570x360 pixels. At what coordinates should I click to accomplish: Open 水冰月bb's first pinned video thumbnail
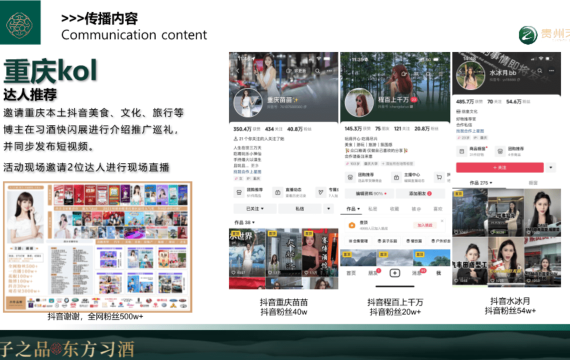pyautogui.click(x=470, y=213)
